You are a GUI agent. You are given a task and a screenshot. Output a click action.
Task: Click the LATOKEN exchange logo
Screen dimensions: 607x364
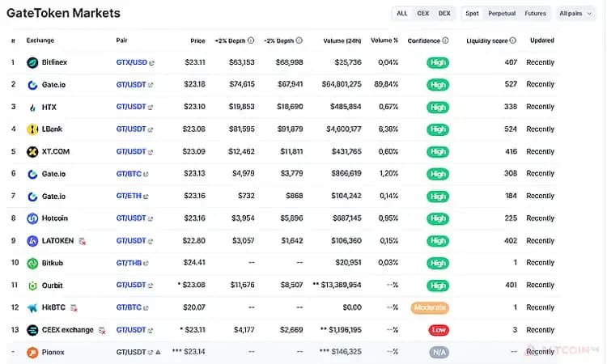32,241
